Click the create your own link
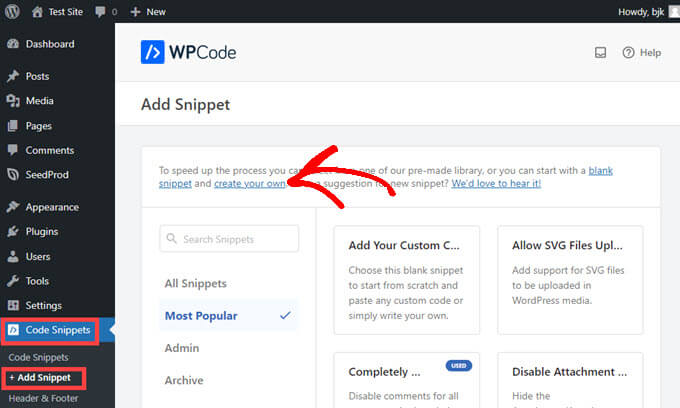The height and width of the screenshot is (408, 680). (250, 184)
